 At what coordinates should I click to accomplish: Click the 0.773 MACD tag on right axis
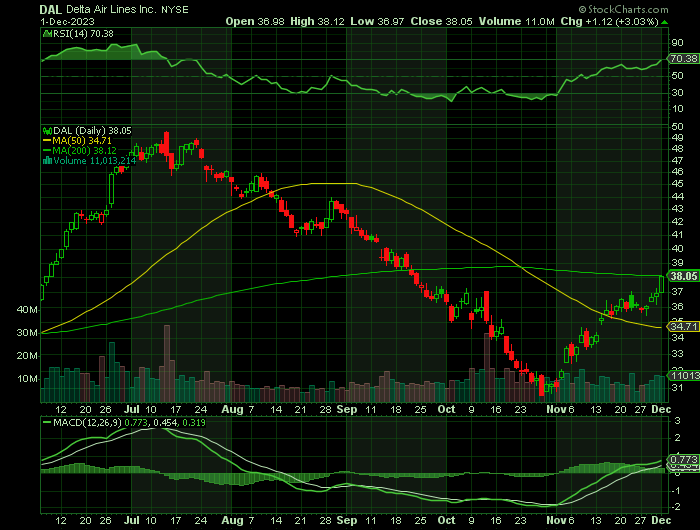click(683, 459)
